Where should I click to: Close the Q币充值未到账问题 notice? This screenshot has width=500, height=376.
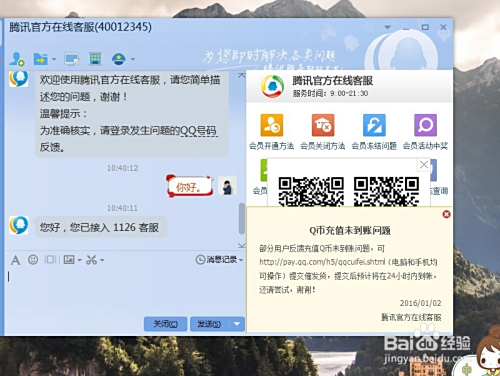(446, 214)
